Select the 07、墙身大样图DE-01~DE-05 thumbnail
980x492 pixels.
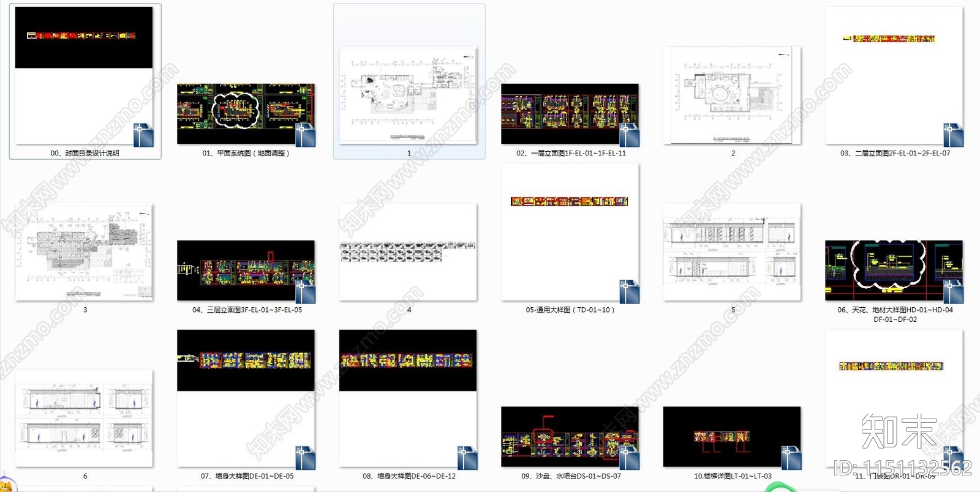[246, 398]
